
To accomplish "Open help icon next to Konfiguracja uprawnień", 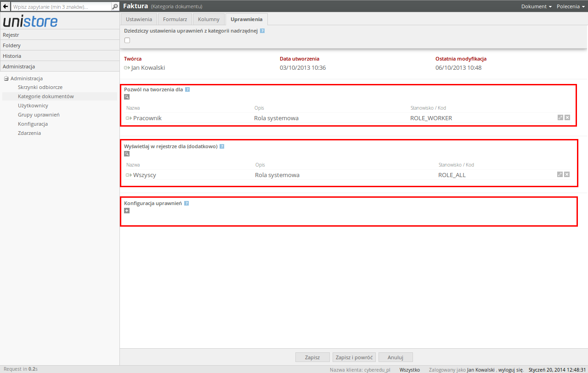I will (x=187, y=203).
